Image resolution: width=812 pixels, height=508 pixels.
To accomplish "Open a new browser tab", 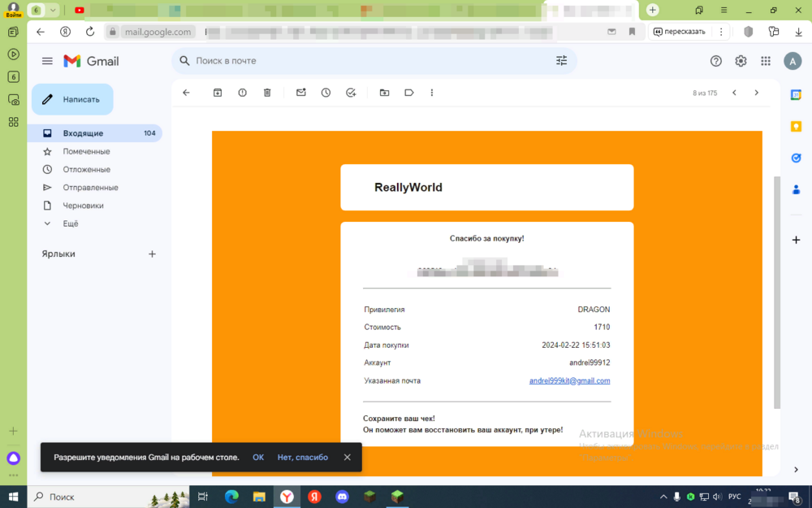I will (x=653, y=10).
